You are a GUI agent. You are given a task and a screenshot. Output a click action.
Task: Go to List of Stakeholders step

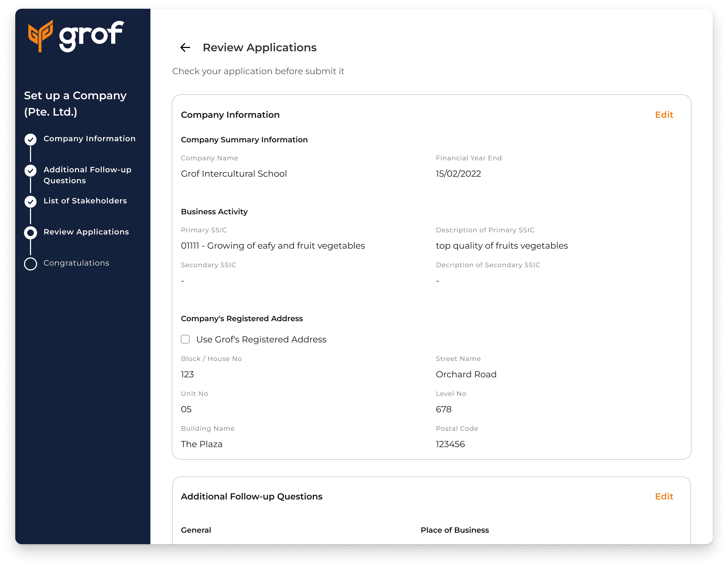(85, 200)
